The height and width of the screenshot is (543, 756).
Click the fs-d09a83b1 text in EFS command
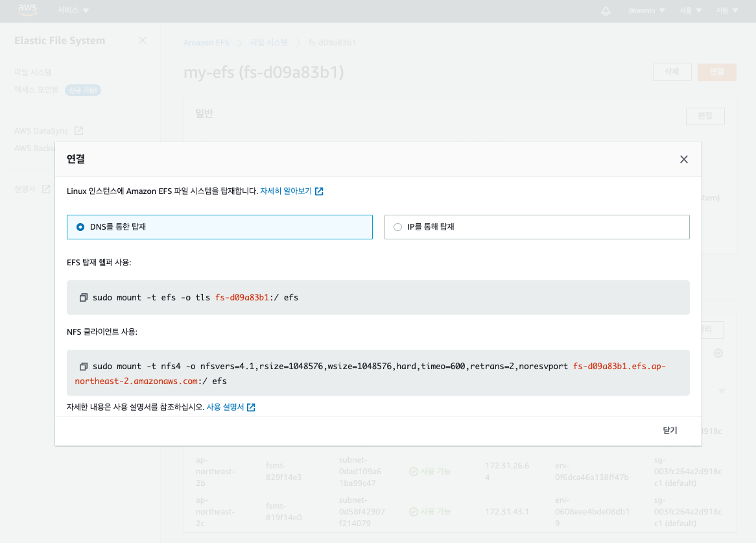(242, 298)
